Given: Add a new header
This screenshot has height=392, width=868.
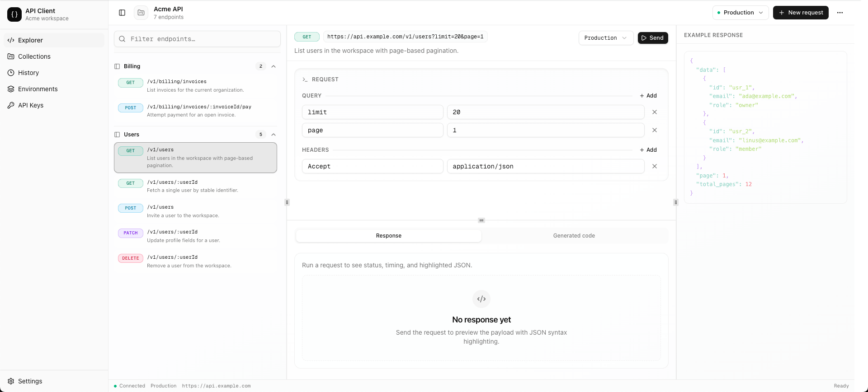Looking at the screenshot, I should (x=648, y=150).
